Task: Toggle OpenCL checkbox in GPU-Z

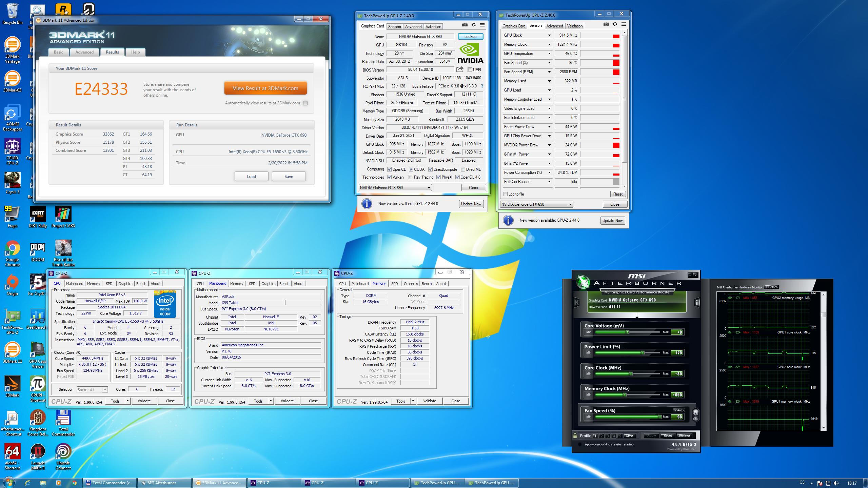Action: click(390, 169)
